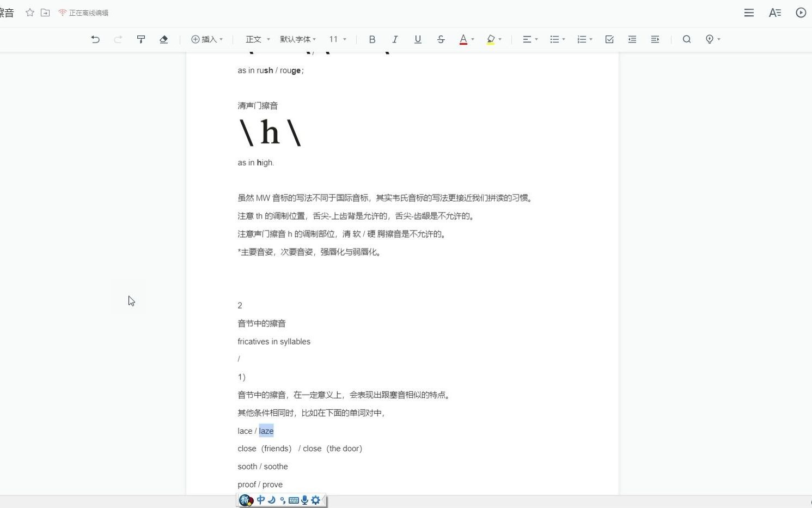Expand the highlight color options arrow
The width and height of the screenshot is (812, 508).
click(x=500, y=39)
